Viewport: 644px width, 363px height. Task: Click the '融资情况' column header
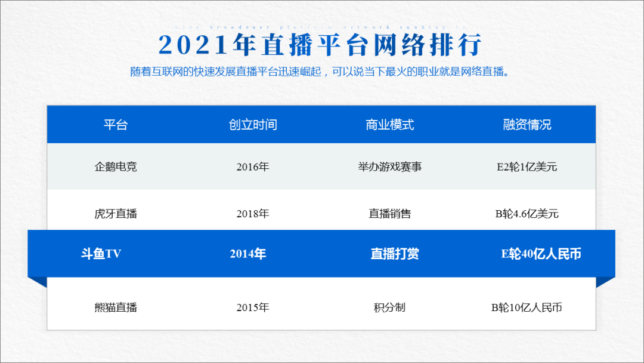click(x=527, y=125)
